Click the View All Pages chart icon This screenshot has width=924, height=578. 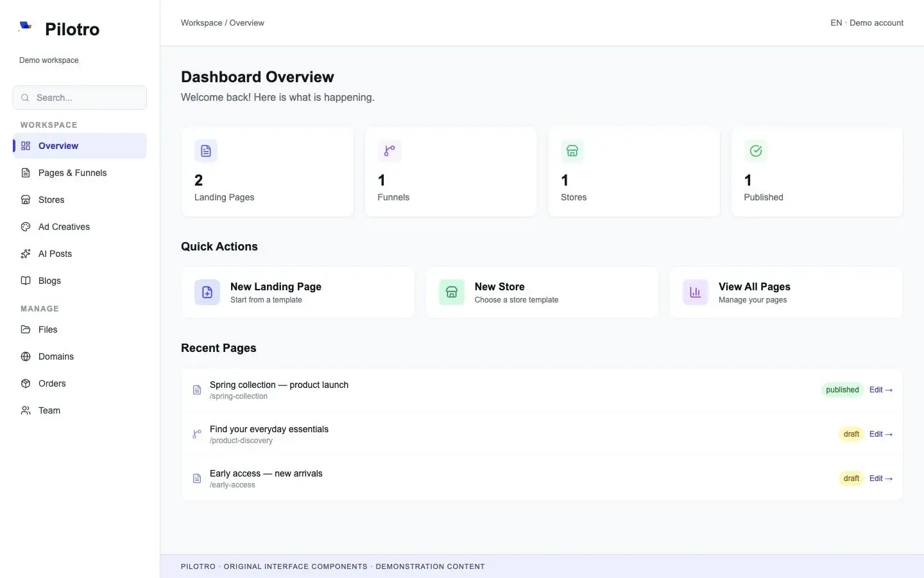(x=696, y=292)
